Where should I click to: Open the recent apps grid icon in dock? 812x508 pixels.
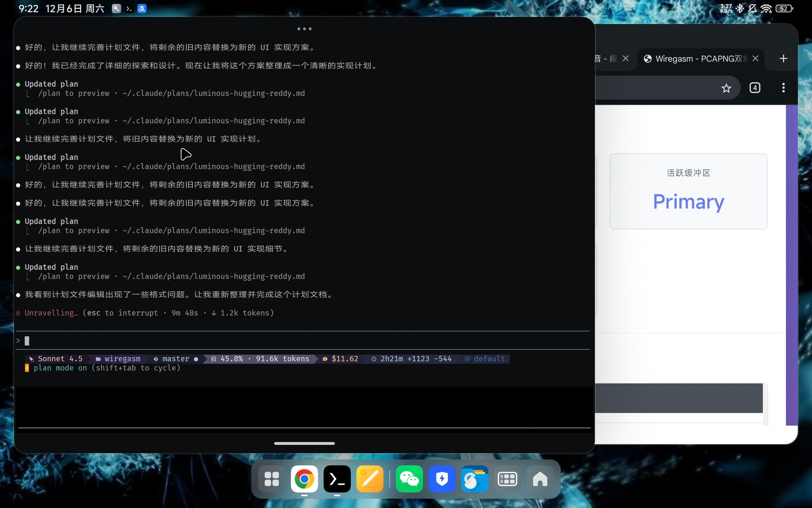point(507,479)
